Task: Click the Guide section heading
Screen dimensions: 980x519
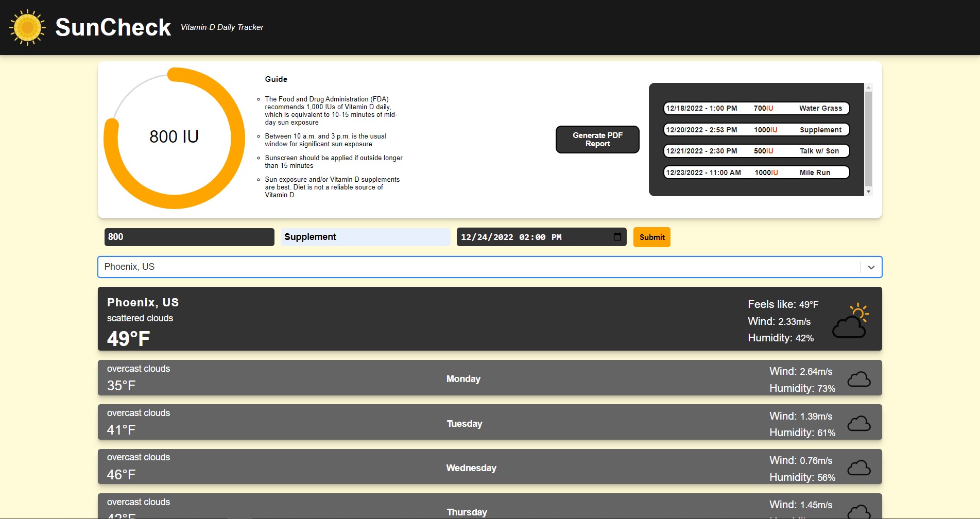Action: pyautogui.click(x=276, y=79)
